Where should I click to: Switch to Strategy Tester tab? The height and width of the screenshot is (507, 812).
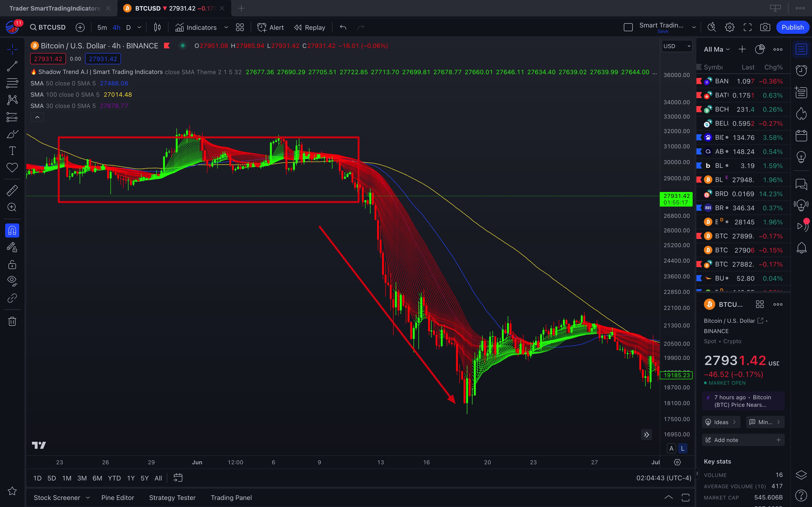(172, 498)
